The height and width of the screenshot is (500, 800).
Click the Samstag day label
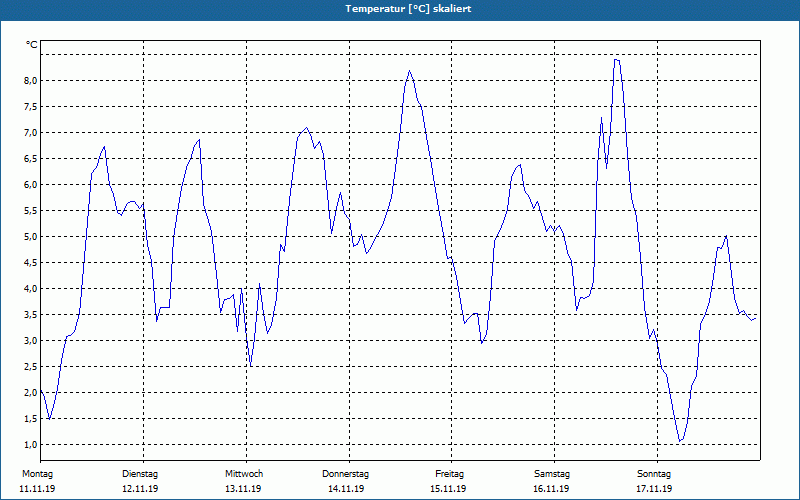tap(552, 474)
